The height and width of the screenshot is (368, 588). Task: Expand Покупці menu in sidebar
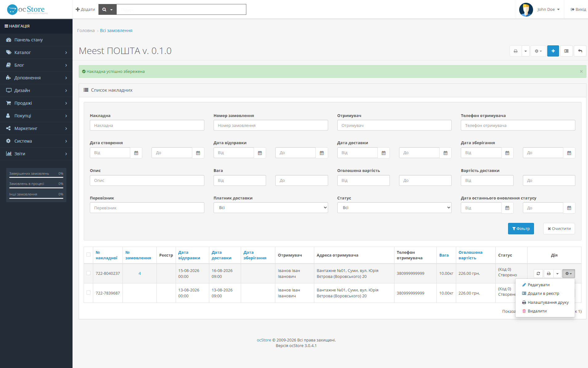pyautogui.click(x=36, y=116)
